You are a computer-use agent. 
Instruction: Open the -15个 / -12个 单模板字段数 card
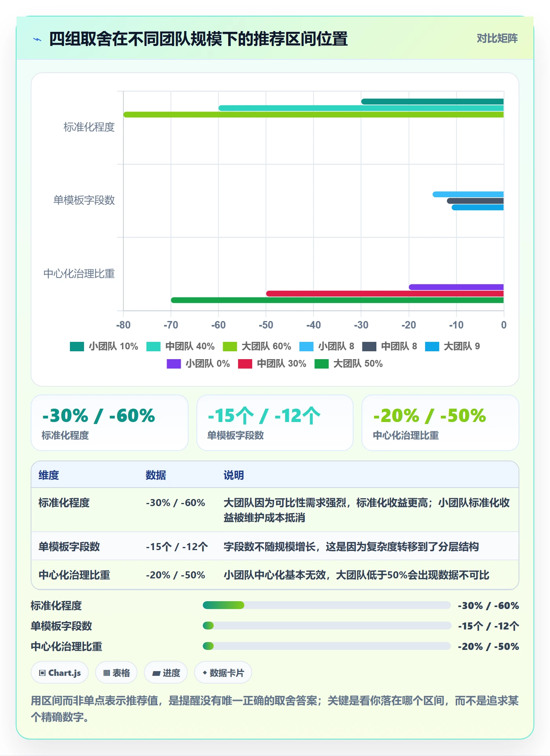[x=275, y=423]
